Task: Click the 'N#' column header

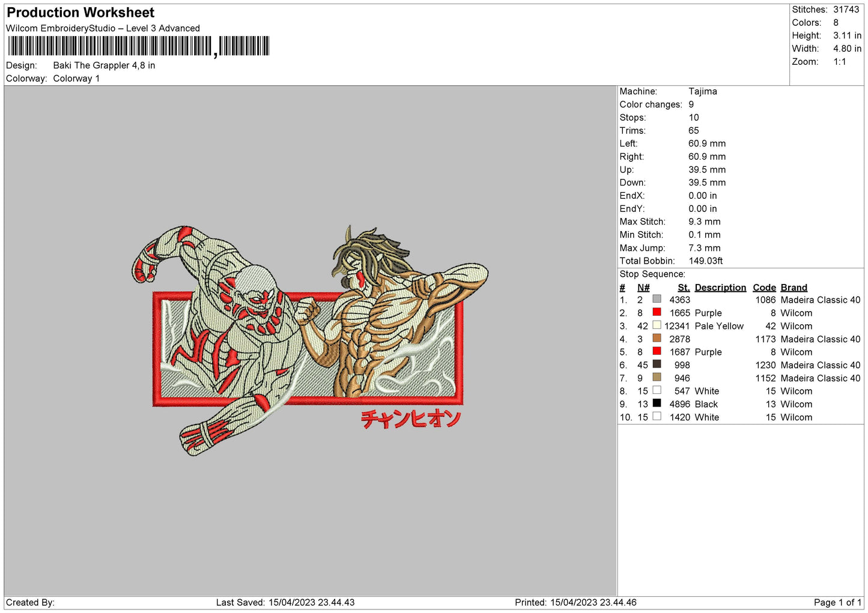Action: pos(643,288)
